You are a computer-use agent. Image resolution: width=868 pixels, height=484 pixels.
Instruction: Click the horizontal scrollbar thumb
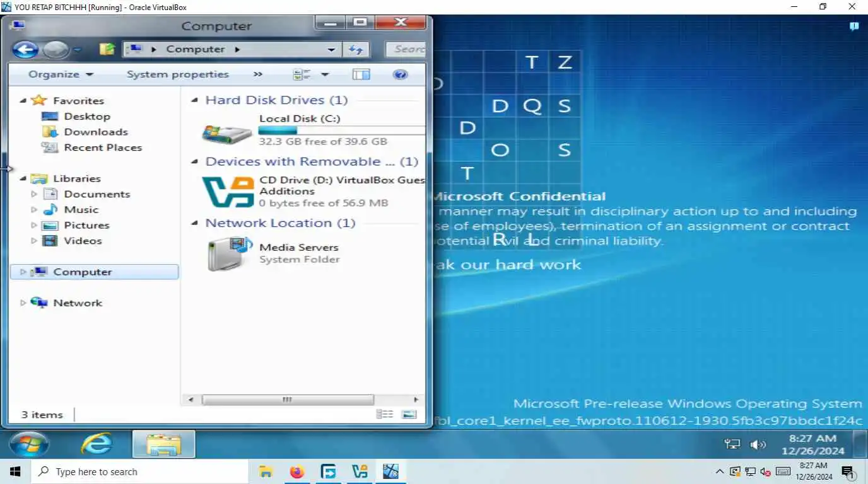[288, 400]
